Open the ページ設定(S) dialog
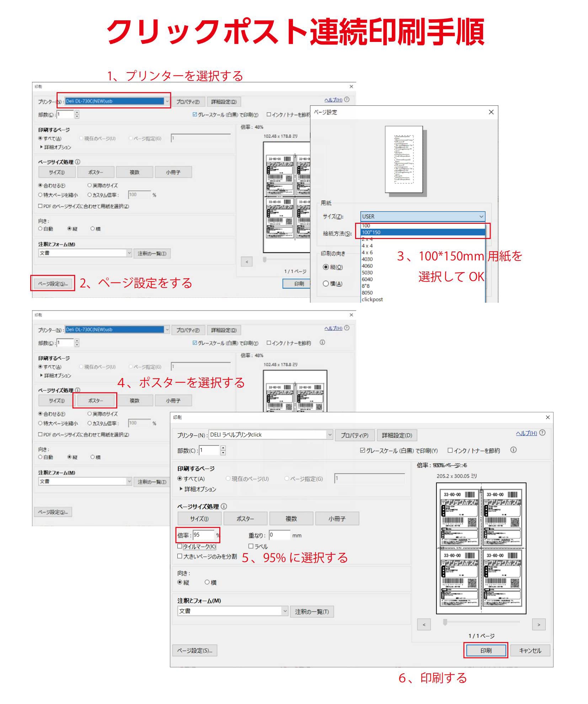 click(194, 650)
